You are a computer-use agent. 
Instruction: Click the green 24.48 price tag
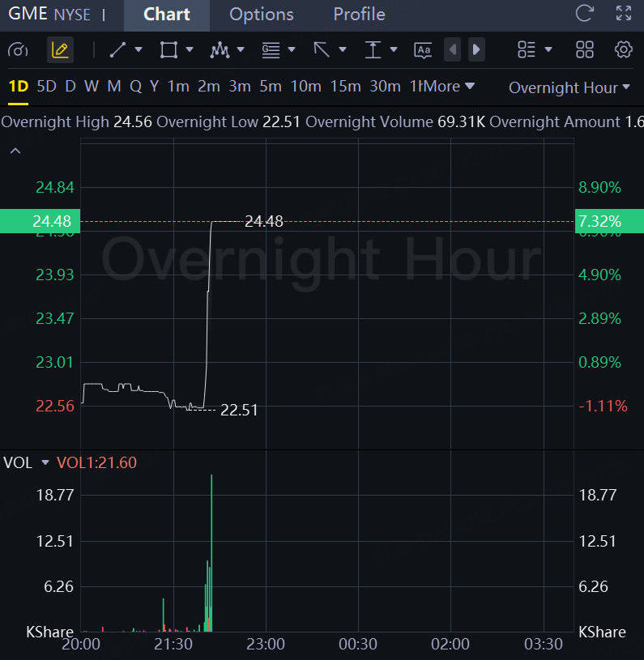40,221
